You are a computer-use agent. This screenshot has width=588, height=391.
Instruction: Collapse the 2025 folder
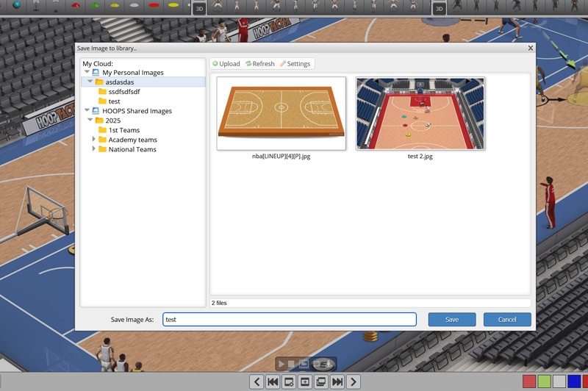pyautogui.click(x=90, y=121)
